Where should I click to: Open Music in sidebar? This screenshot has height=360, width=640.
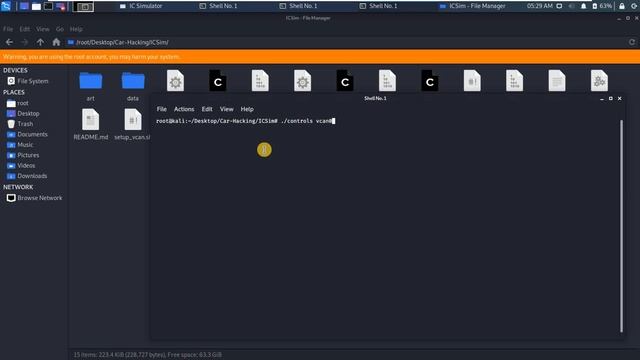coord(20,144)
